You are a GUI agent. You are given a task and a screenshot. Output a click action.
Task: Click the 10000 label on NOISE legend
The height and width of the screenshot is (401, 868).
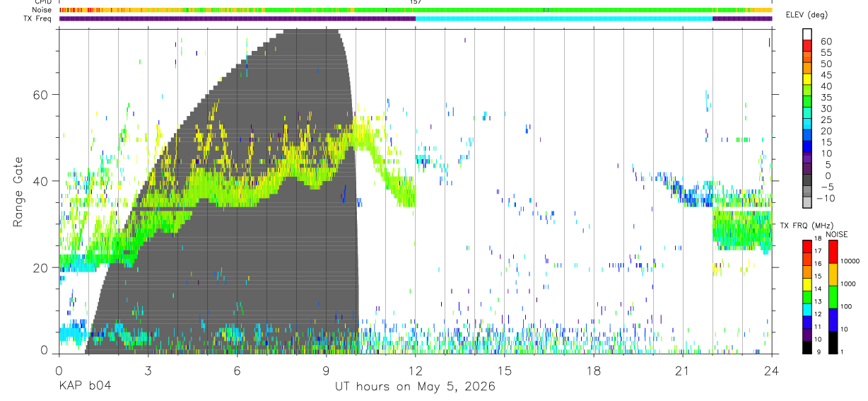(850, 262)
